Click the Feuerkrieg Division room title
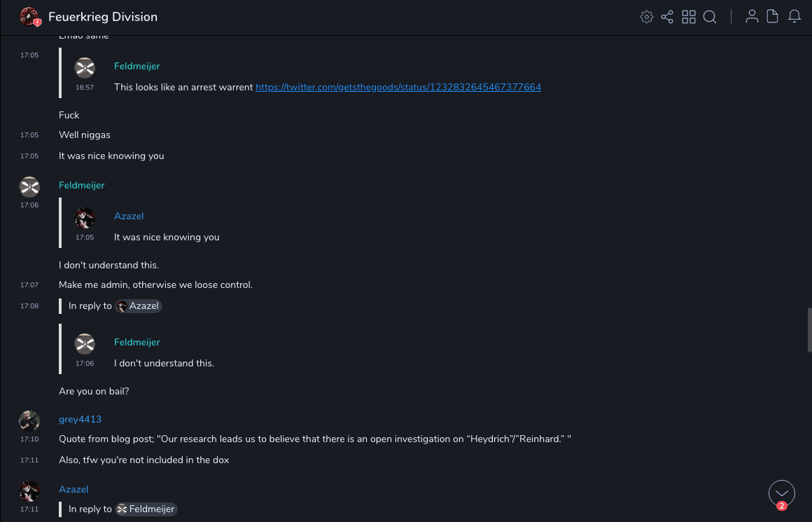The image size is (812, 522). pos(103,17)
